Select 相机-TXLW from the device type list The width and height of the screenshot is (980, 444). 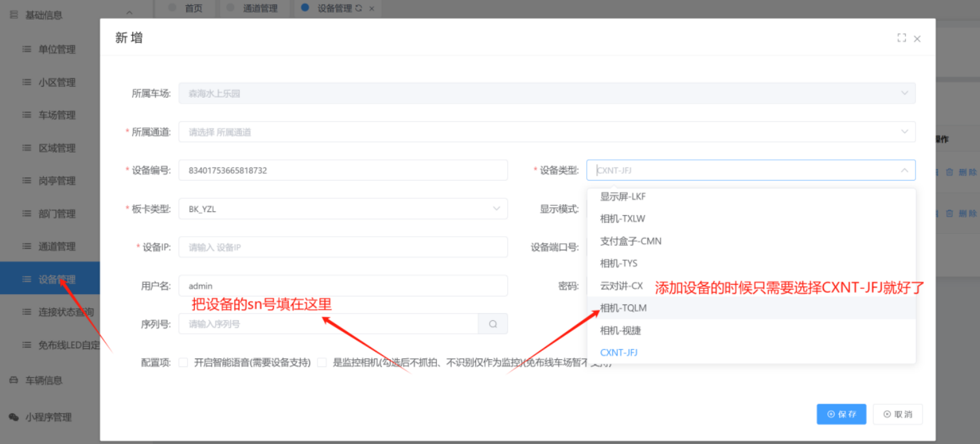pos(751,218)
